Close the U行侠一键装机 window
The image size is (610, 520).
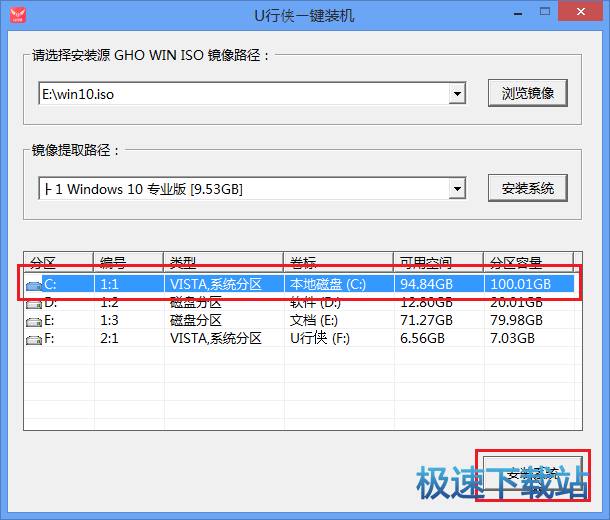[581, 12]
